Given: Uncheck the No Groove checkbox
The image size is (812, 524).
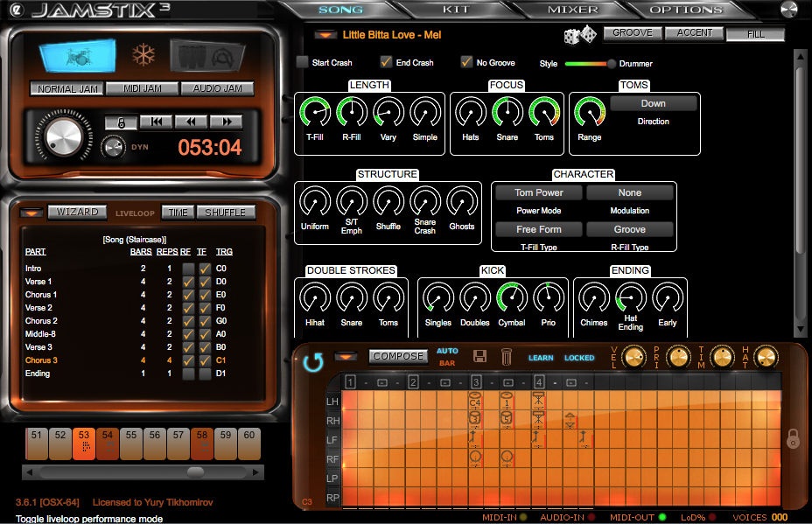Looking at the screenshot, I should pyautogui.click(x=466, y=62).
